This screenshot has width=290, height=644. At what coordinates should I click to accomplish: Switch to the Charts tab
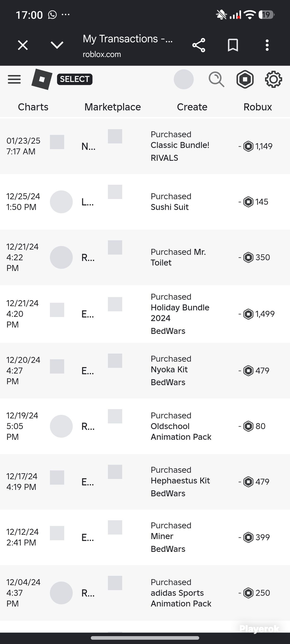tap(33, 107)
